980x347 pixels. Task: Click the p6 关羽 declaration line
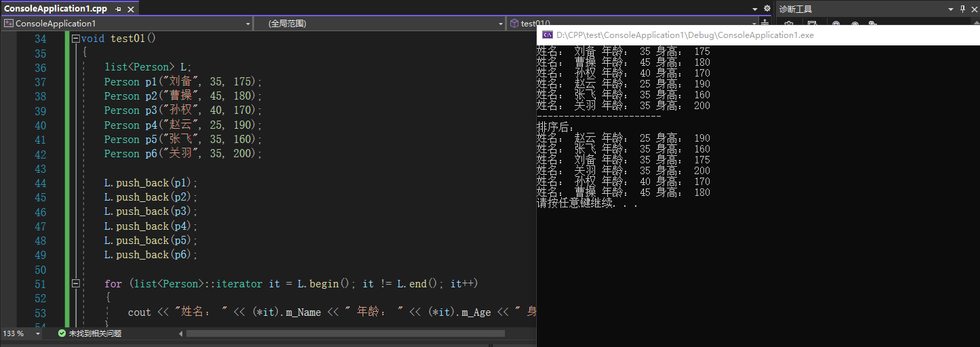coord(183,154)
